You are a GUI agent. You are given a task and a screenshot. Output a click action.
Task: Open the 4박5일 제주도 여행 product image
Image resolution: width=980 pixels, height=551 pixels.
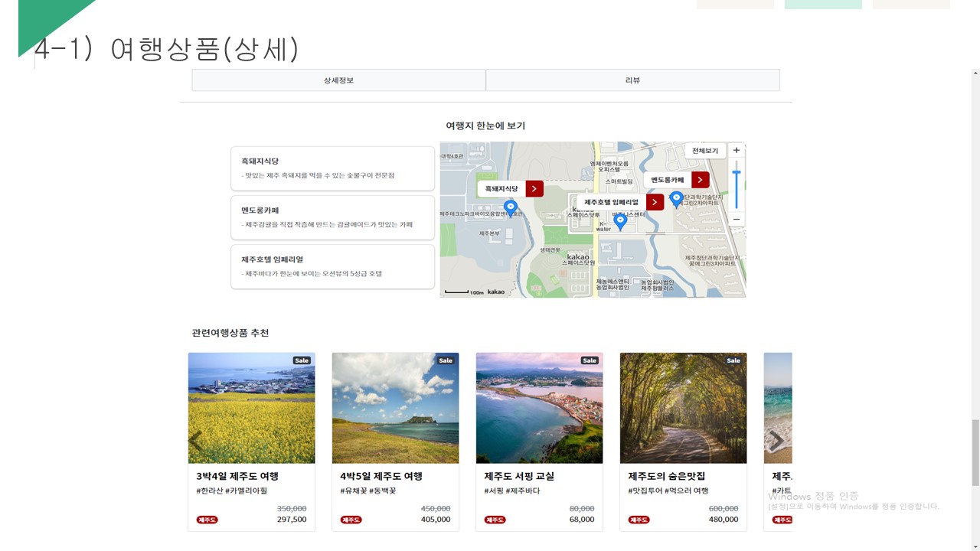(x=396, y=408)
